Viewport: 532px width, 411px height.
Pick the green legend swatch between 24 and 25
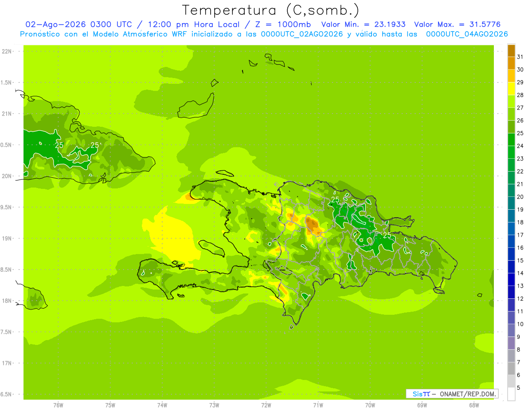click(x=511, y=140)
